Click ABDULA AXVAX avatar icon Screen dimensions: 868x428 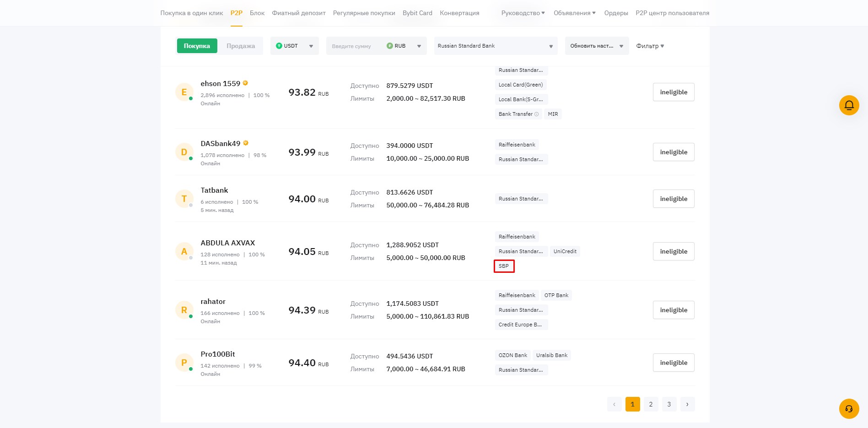click(184, 251)
